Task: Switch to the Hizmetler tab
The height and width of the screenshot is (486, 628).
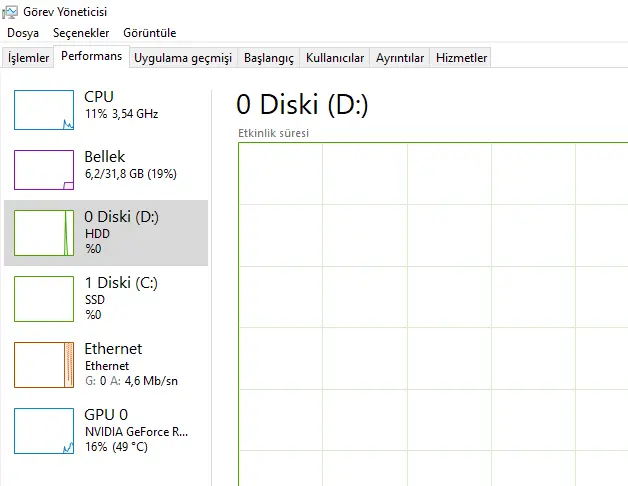Action: click(x=461, y=58)
